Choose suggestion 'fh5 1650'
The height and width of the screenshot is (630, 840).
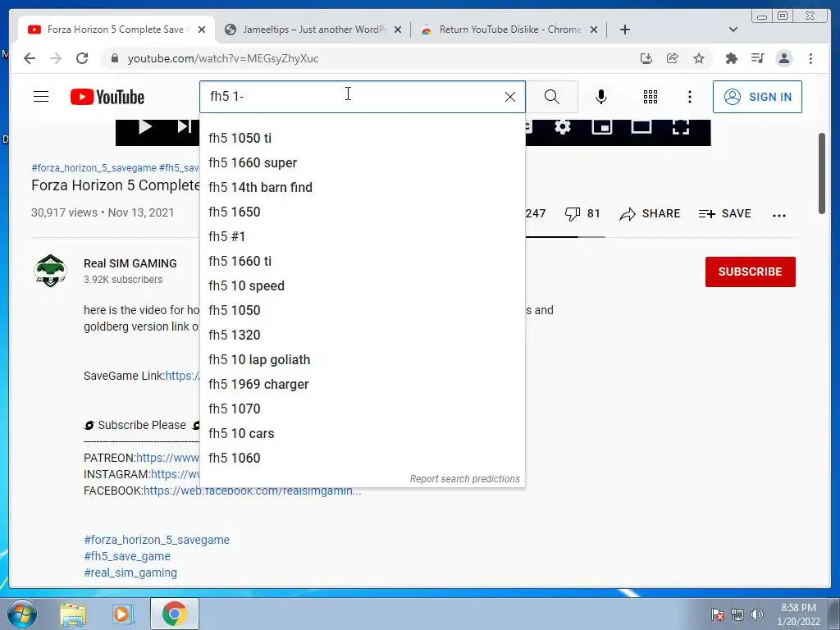point(362,212)
